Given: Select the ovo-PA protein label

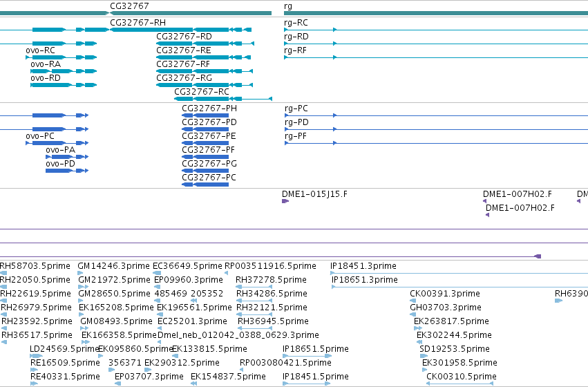Looking at the screenshot, I should pyautogui.click(x=60, y=150).
